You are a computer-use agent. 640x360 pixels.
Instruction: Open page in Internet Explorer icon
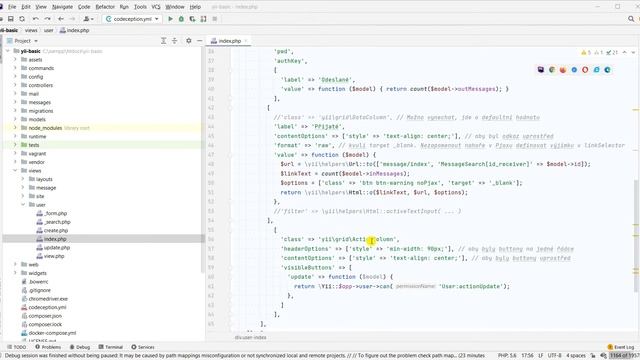[x=596, y=70]
